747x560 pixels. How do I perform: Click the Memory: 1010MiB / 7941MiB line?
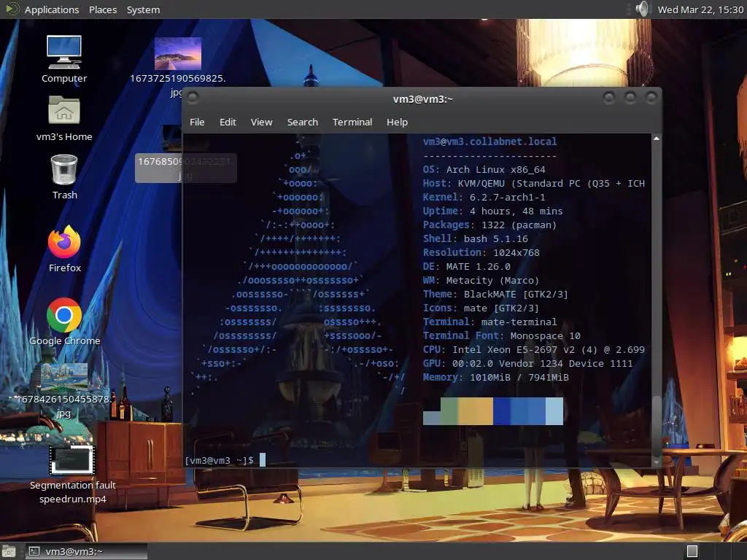tap(495, 377)
